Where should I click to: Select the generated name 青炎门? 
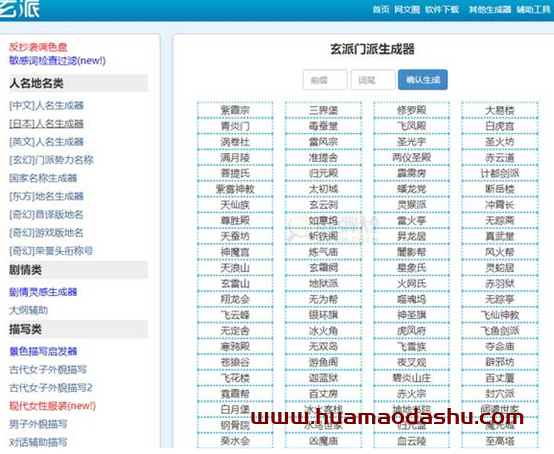coord(235,126)
